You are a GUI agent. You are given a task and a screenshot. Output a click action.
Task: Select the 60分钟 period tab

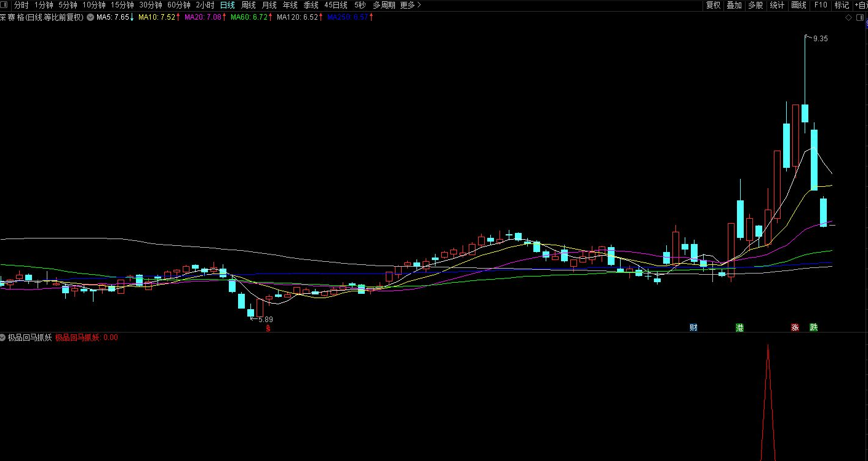178,5
